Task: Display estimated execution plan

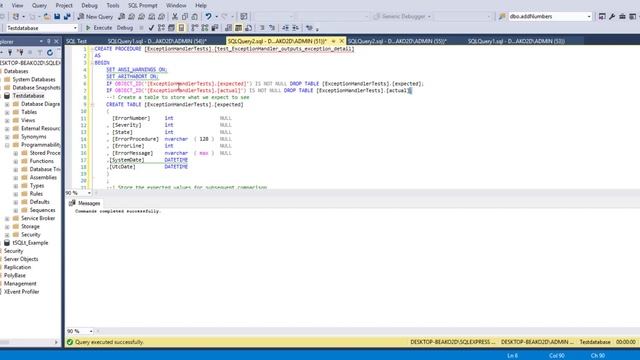Action: click(x=161, y=28)
